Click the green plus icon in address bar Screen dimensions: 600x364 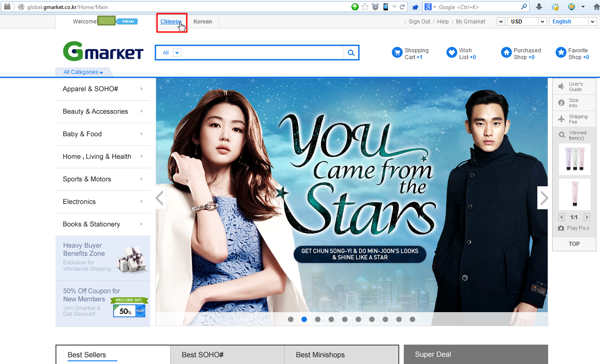coord(355,7)
